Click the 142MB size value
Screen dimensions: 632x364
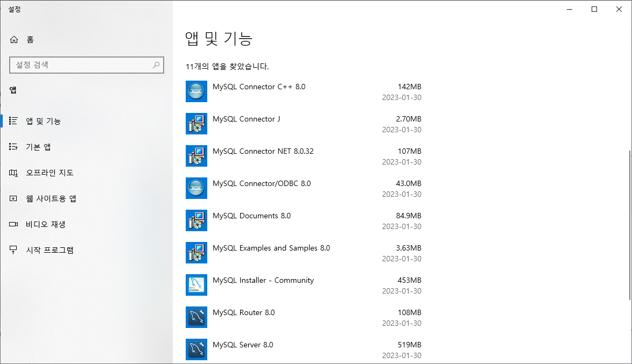point(410,87)
